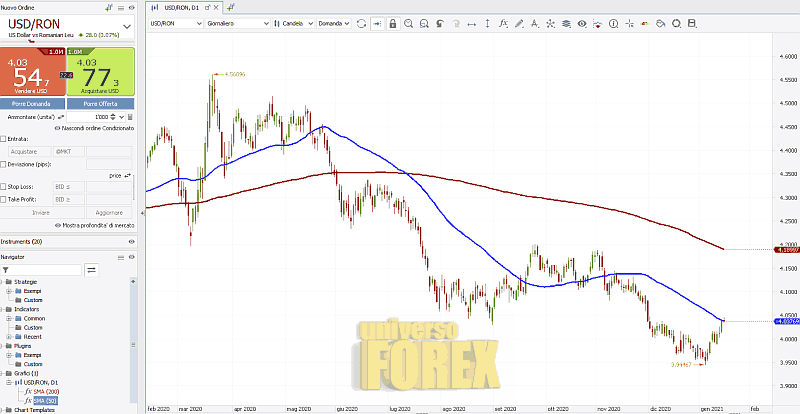The image size is (800, 414).
Task: Click the filter funnel icon in Navigator
Action: (x=7, y=270)
